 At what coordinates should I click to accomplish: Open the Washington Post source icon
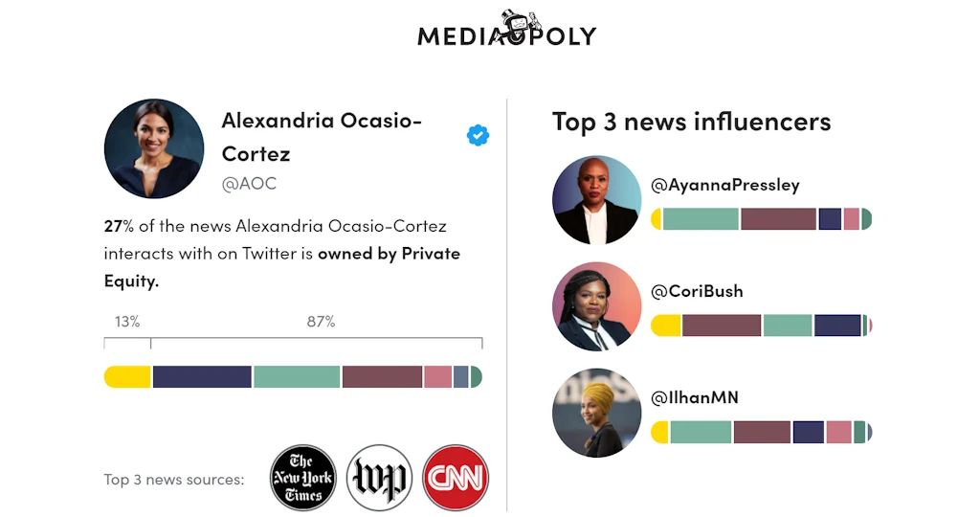coord(379,477)
